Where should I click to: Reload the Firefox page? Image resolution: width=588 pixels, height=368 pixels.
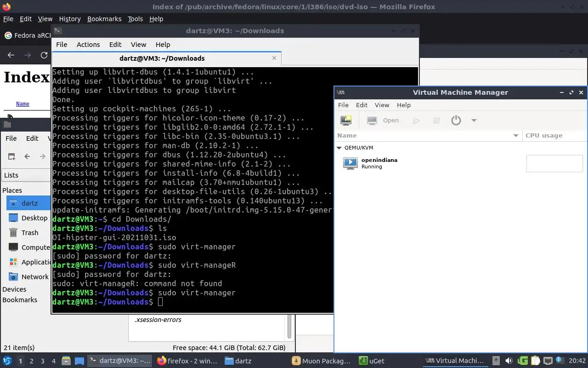(44, 55)
